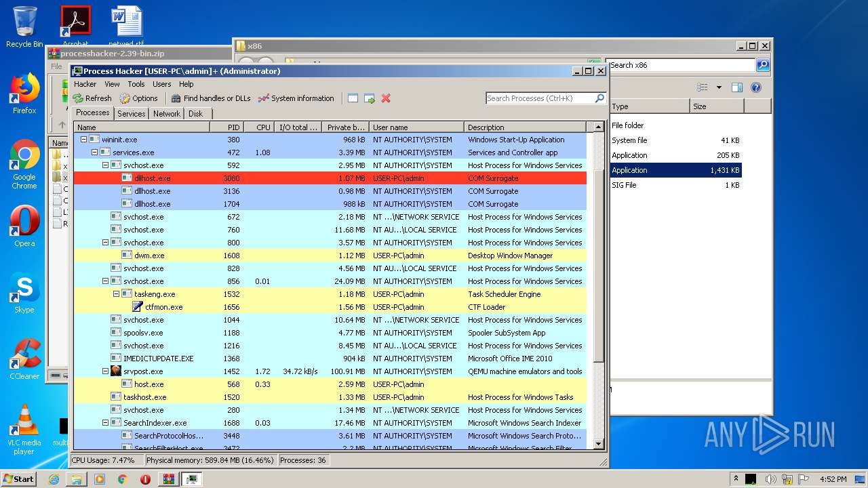Open the Tools menu

click(136, 84)
